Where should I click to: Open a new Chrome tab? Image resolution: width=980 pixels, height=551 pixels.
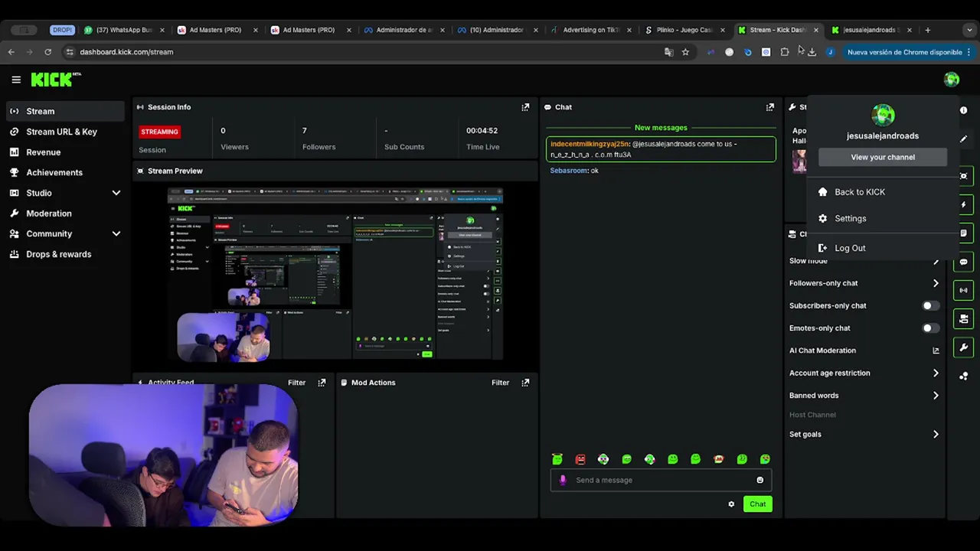tap(927, 30)
